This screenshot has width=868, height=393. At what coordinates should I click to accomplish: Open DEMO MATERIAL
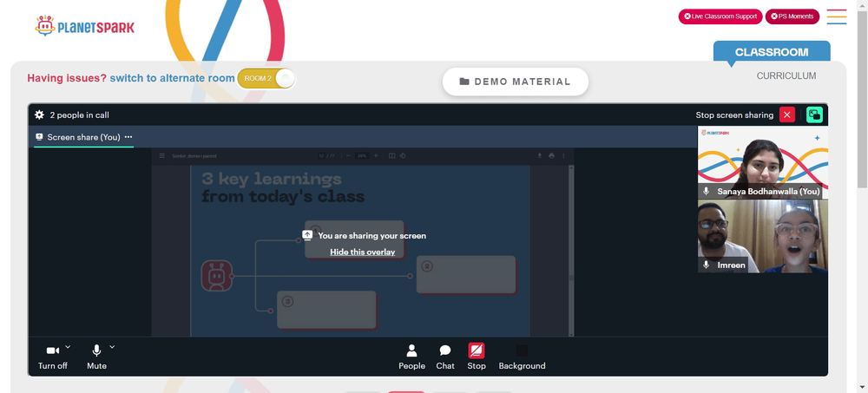click(516, 82)
